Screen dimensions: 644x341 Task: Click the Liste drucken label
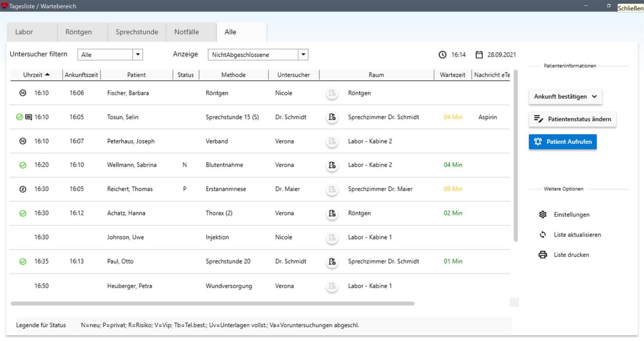pos(571,255)
